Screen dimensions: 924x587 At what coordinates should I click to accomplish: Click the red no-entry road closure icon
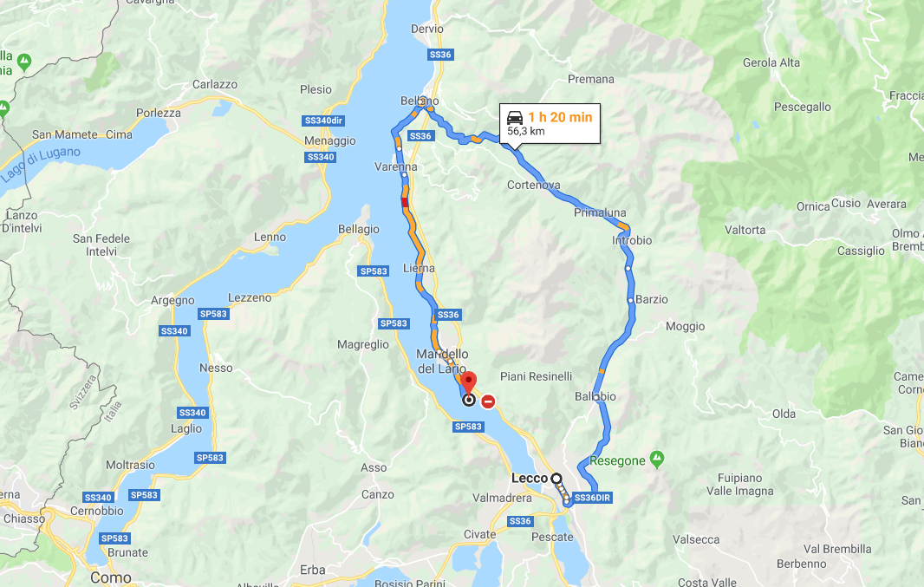(488, 401)
